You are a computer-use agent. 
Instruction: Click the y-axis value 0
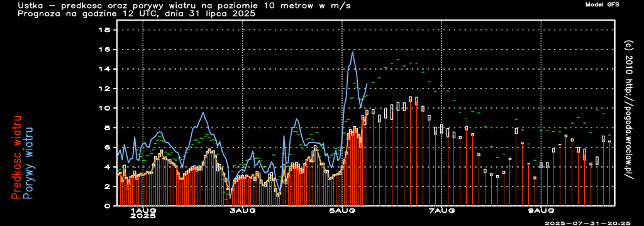coord(107,206)
